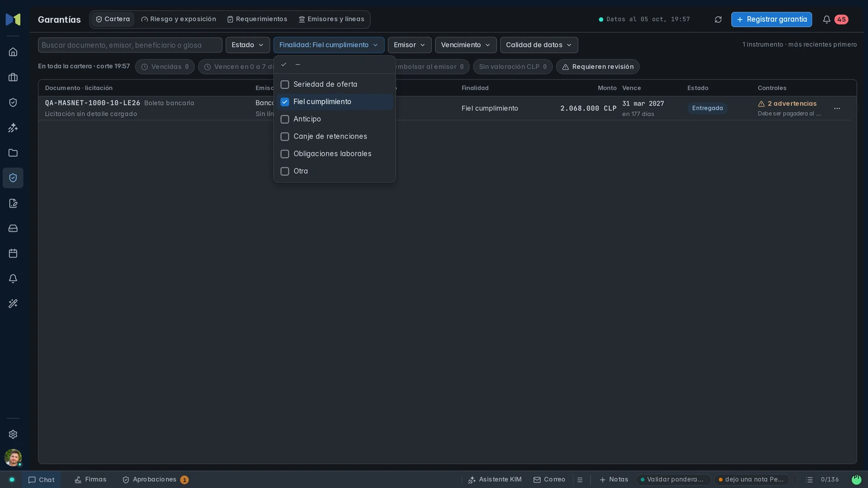Check Obligaciones laborales option
This screenshot has width=868, height=488.
(335, 154)
